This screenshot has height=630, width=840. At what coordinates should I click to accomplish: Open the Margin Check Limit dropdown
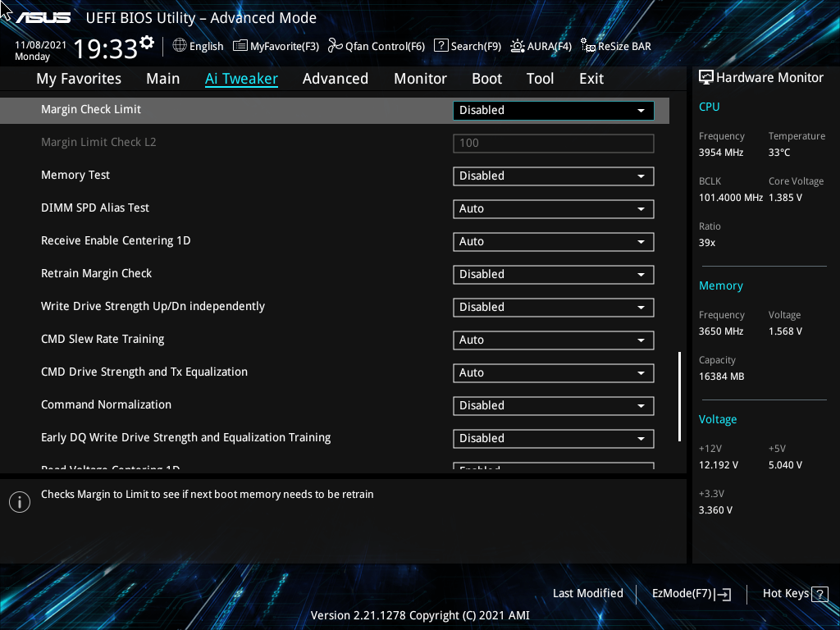click(554, 111)
